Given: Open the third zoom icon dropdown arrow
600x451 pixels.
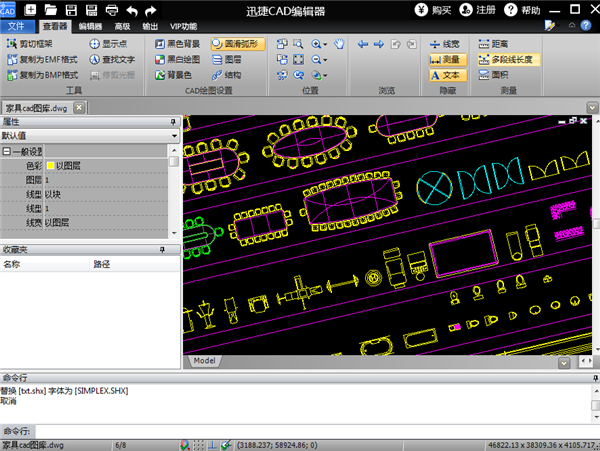Looking at the screenshot, I should (325, 75).
